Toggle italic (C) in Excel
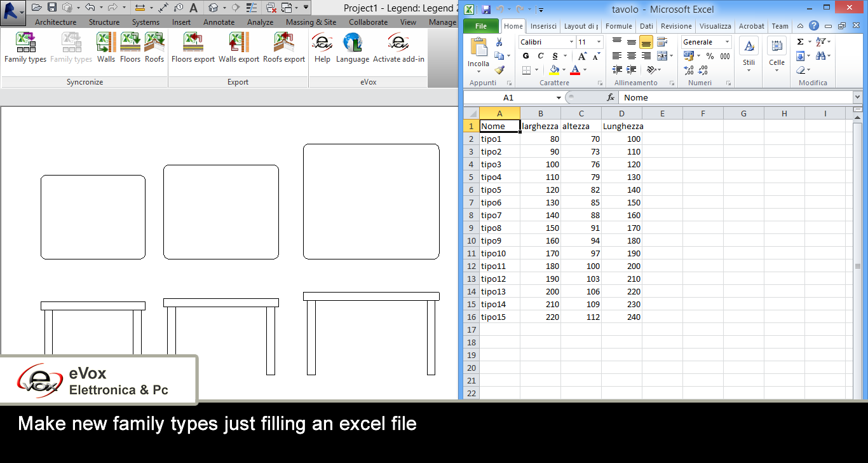Image resolution: width=868 pixels, height=463 pixels. click(x=541, y=56)
